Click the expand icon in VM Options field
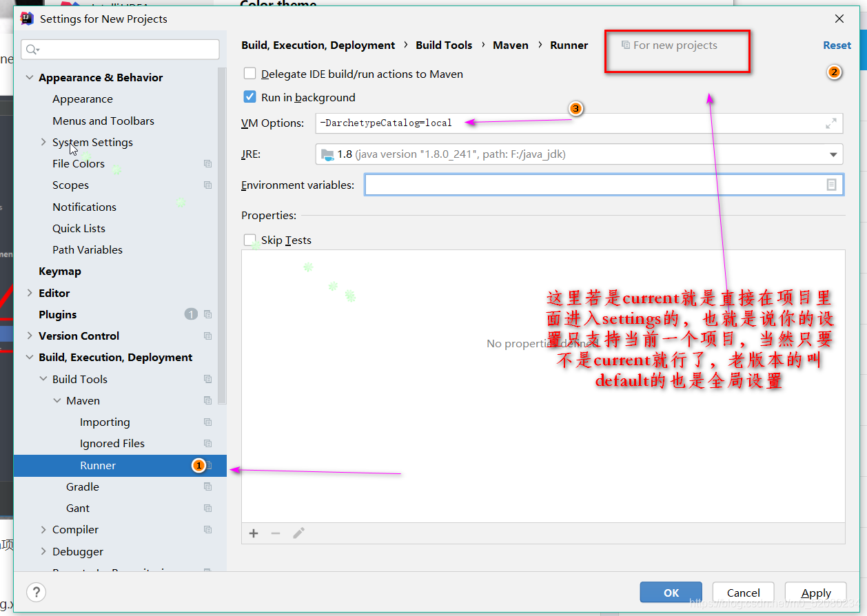 pyautogui.click(x=831, y=123)
